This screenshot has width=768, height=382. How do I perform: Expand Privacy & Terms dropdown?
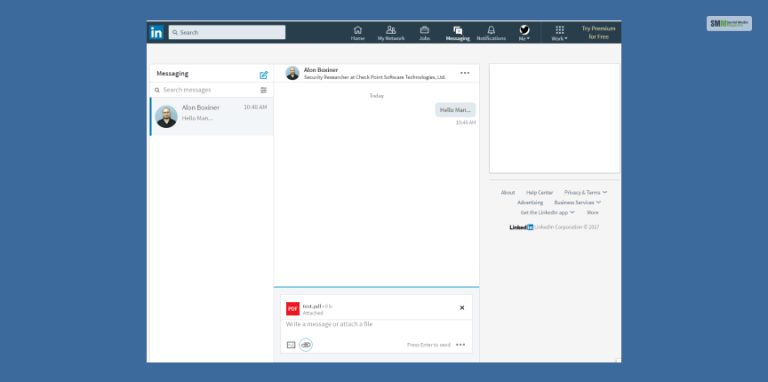pos(585,192)
